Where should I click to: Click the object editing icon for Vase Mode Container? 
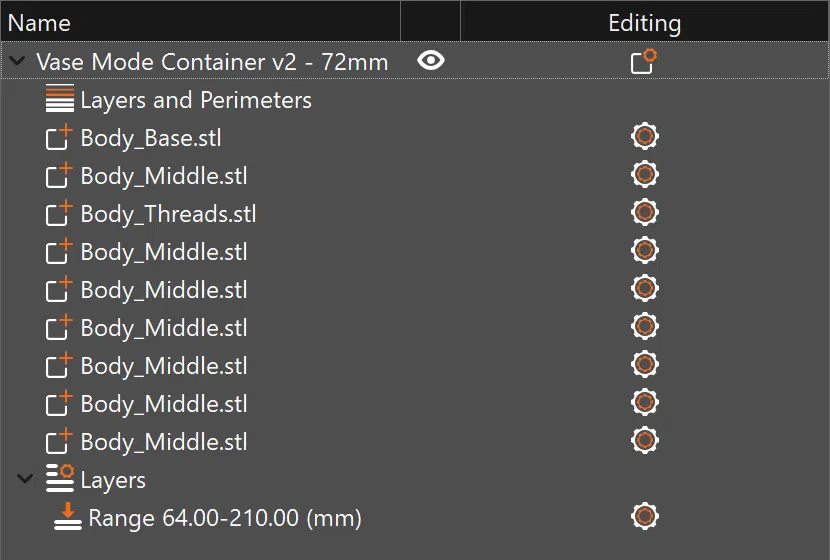point(644,62)
